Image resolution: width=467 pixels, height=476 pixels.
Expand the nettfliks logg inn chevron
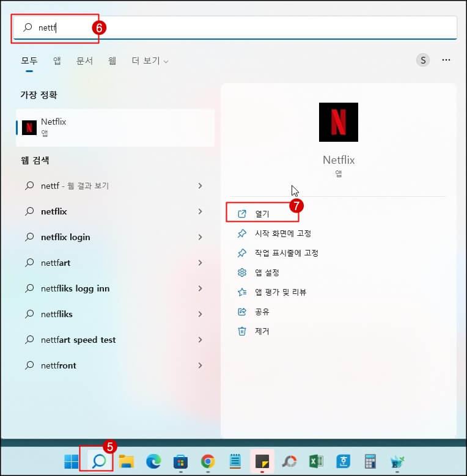click(x=200, y=288)
